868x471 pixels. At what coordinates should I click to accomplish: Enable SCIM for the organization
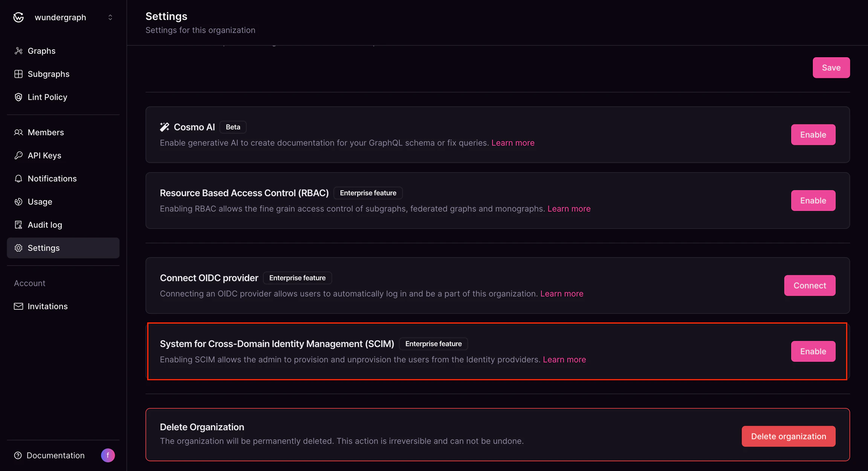tap(813, 351)
